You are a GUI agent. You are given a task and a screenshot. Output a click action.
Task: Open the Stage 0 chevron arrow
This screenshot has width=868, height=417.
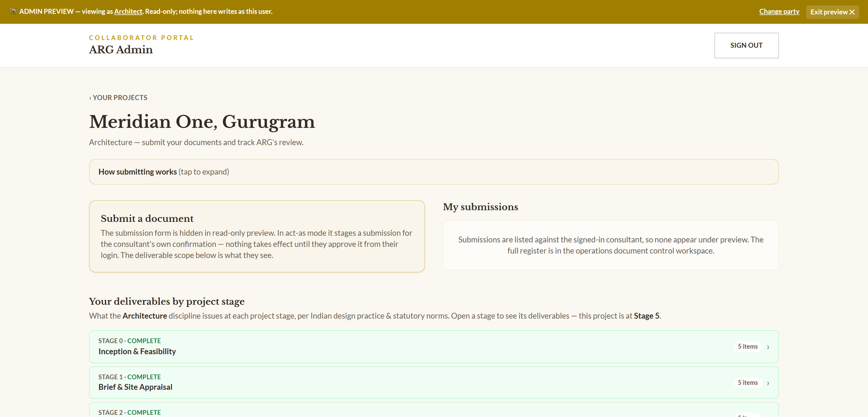(768, 347)
